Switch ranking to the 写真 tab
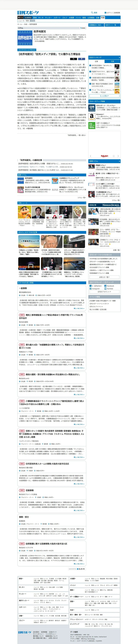This screenshot has width=138, height=644. [x=112, y=61]
